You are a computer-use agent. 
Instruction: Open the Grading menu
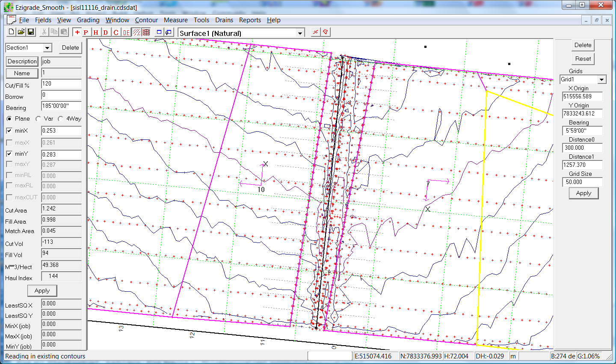[88, 20]
